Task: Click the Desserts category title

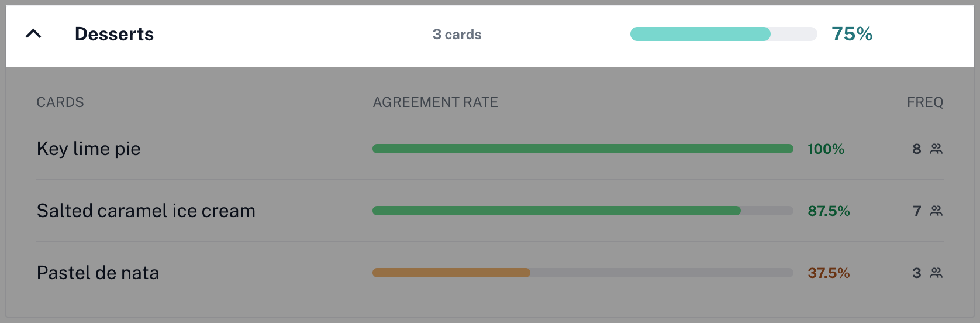Action: tap(114, 34)
